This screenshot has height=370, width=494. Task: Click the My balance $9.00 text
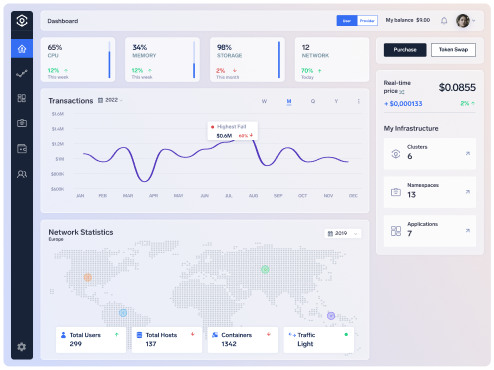[x=408, y=20]
